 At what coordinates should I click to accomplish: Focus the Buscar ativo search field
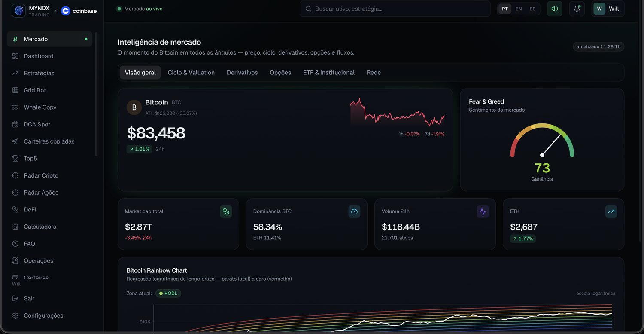click(395, 9)
